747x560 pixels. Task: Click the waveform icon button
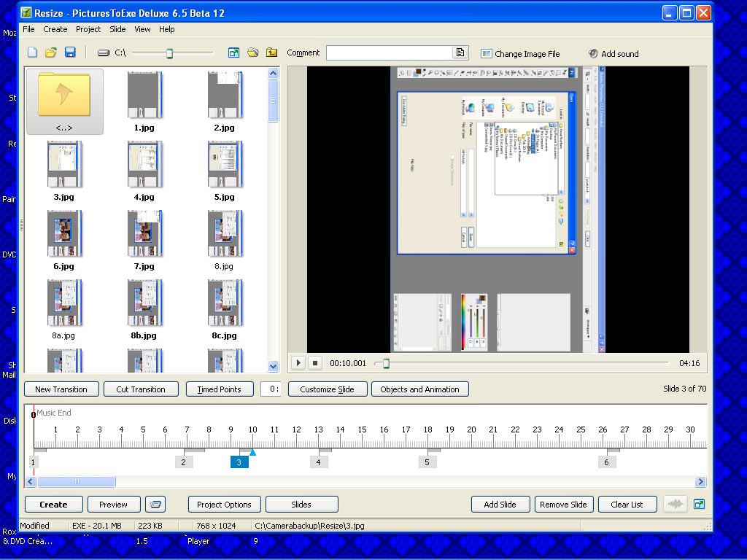pos(675,504)
